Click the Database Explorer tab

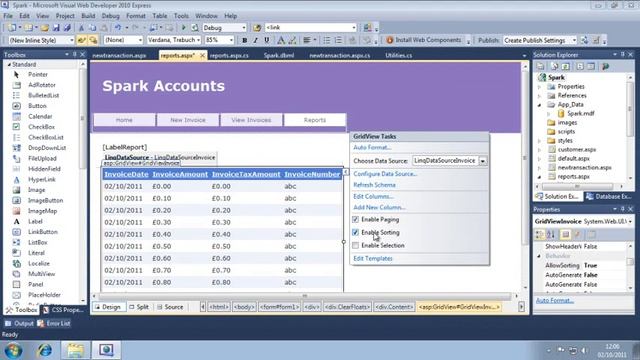pyautogui.click(x=609, y=196)
